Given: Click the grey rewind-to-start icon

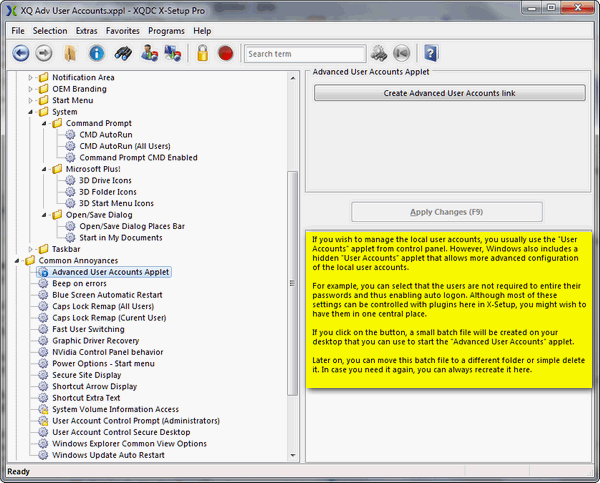Looking at the screenshot, I should pos(401,53).
